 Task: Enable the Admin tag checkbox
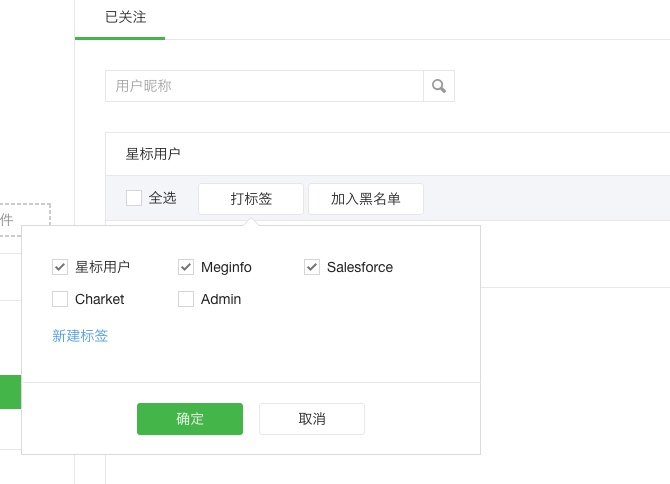click(x=186, y=299)
